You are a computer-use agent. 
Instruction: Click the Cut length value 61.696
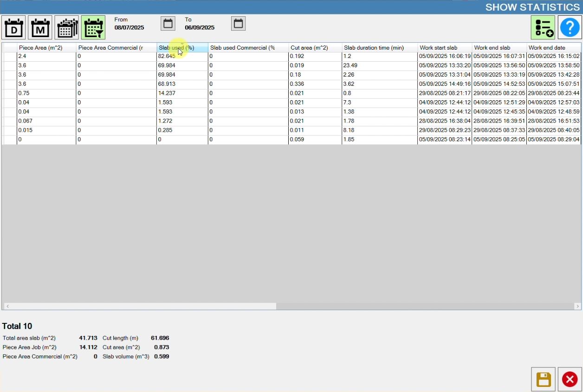[160, 338]
